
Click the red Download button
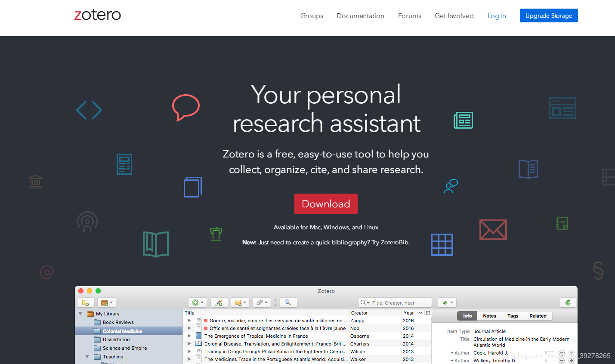(x=326, y=204)
